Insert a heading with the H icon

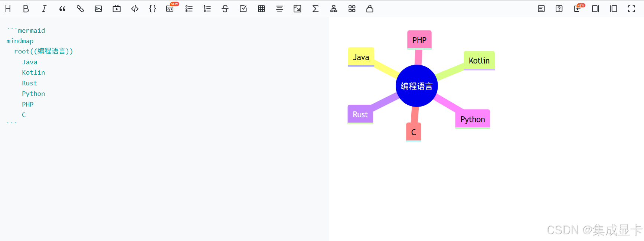[8, 9]
